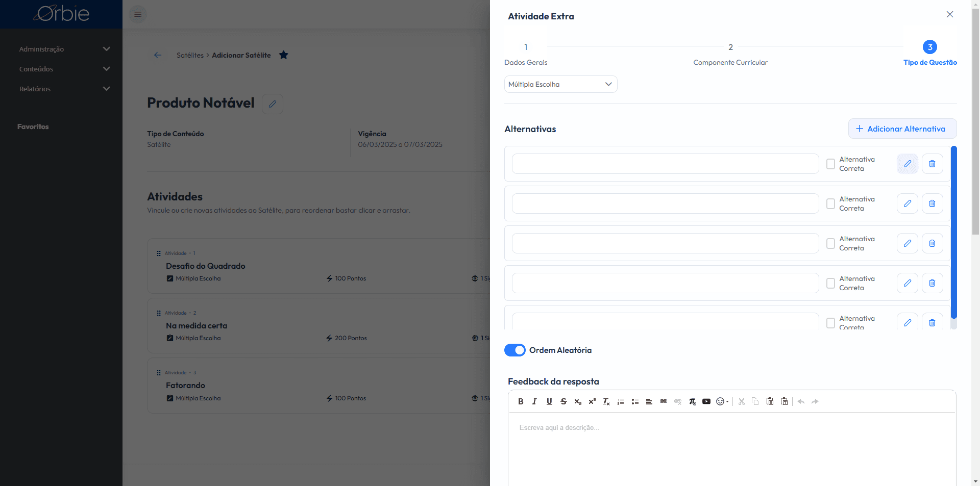Delete the first alternative with trash icon

932,164
